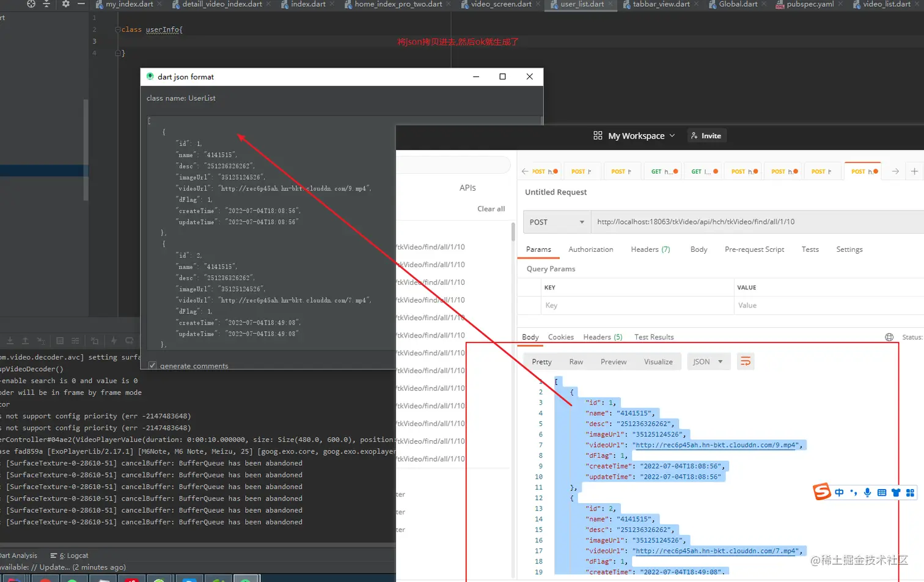
Task: Open the Sogou skin shirt icon
Action: coord(896,493)
